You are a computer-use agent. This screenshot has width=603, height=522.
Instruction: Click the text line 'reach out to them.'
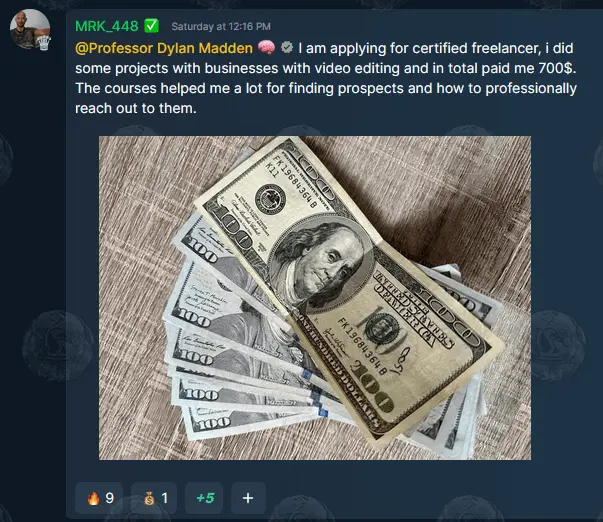pyautogui.click(x=136, y=108)
